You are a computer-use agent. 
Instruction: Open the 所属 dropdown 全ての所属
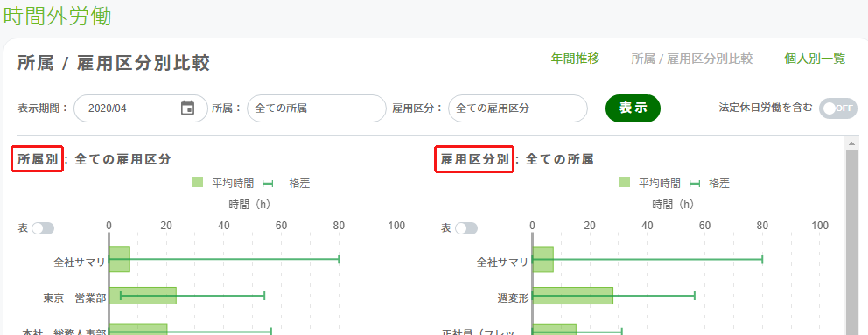(317, 108)
